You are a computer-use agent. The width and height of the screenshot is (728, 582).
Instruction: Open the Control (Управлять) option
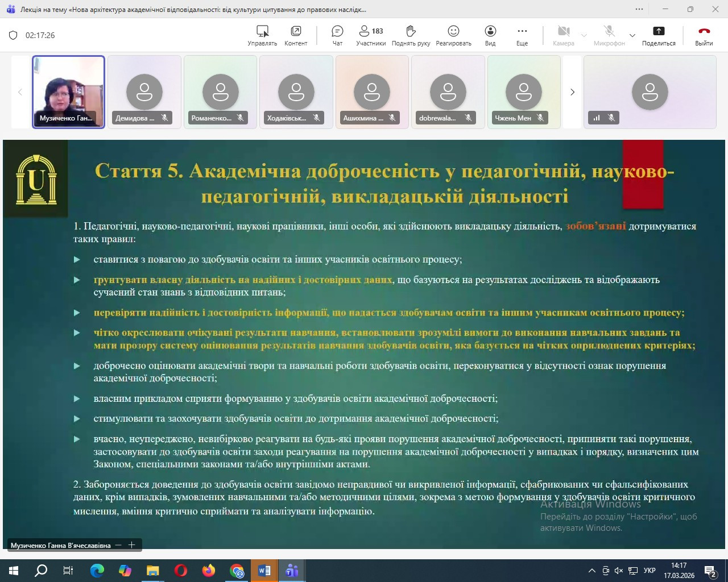(262, 35)
